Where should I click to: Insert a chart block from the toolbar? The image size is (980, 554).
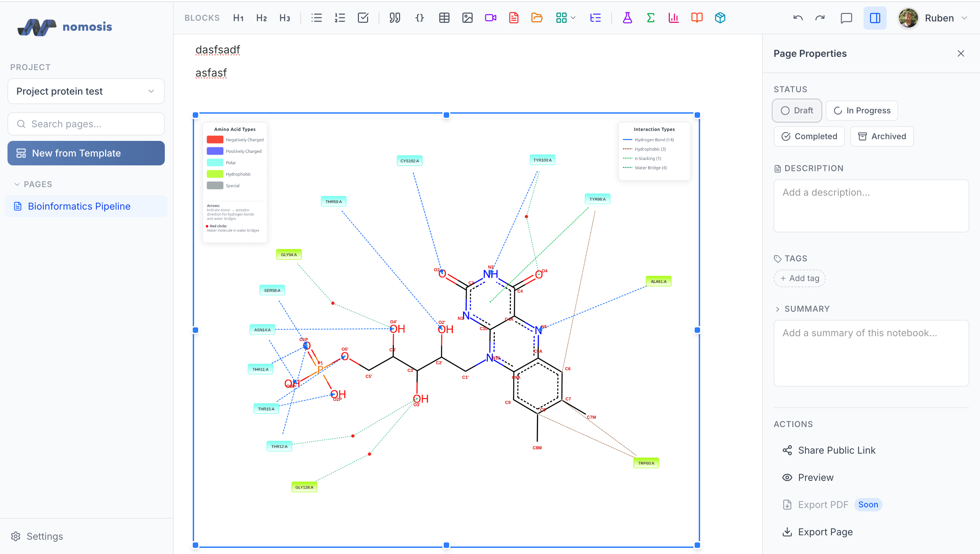coord(673,17)
